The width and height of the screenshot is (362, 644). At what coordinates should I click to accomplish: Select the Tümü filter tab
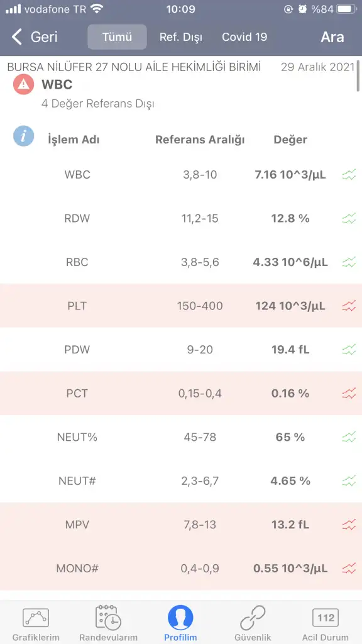pos(117,37)
